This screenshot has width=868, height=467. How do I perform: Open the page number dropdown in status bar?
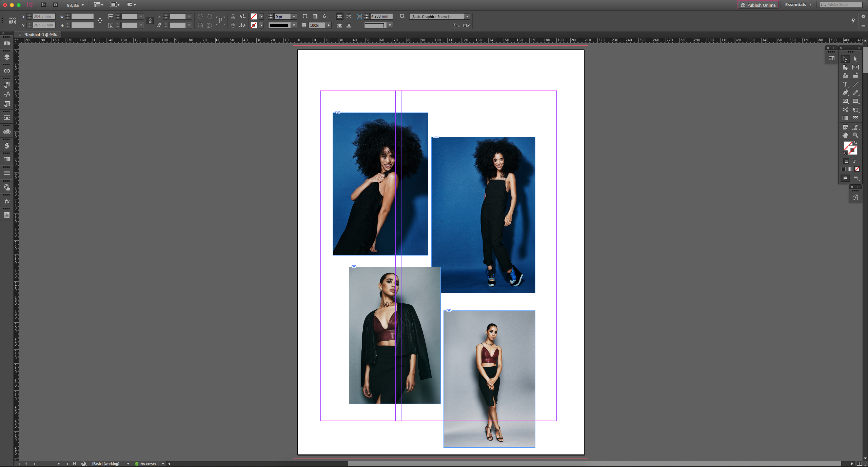click(59, 464)
